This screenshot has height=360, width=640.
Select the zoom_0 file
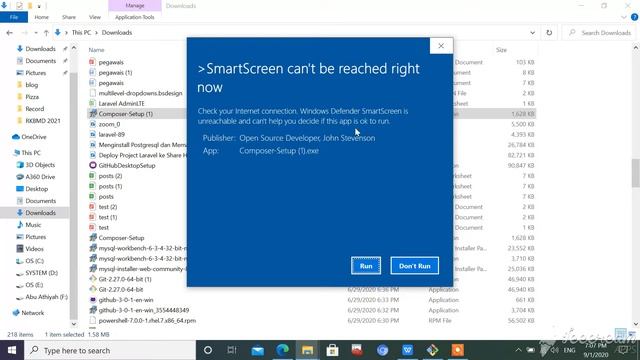click(x=109, y=124)
